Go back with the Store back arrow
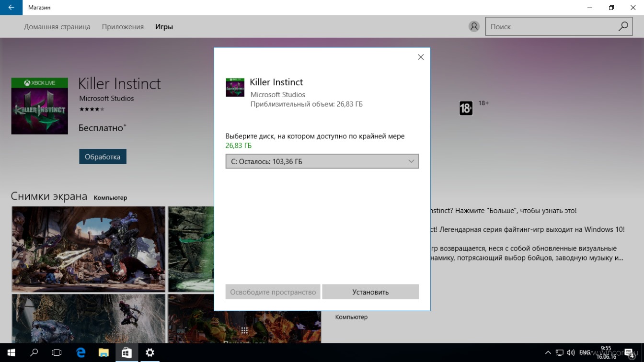644x362 pixels. [x=11, y=8]
